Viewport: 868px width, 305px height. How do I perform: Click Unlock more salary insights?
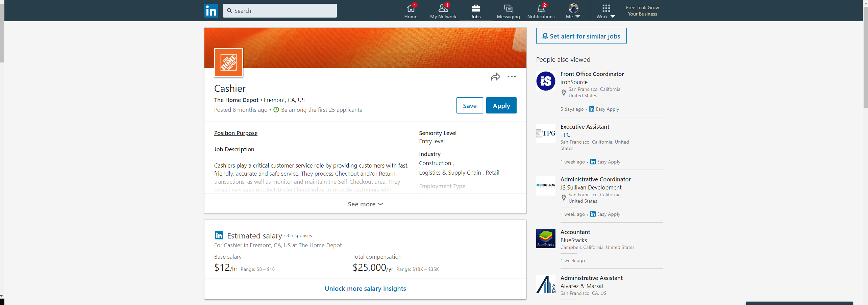point(365,288)
